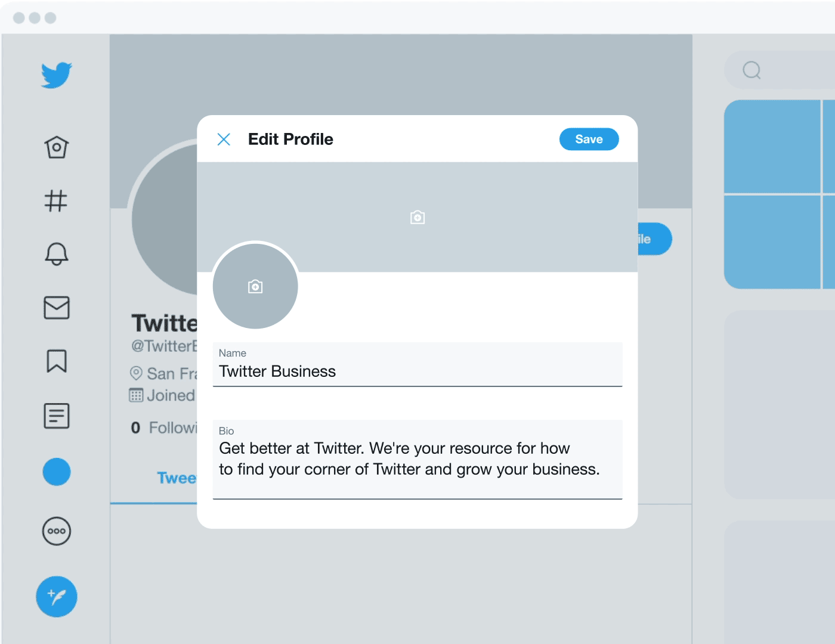
Task: Click the header photo camera icon
Action: (x=417, y=217)
